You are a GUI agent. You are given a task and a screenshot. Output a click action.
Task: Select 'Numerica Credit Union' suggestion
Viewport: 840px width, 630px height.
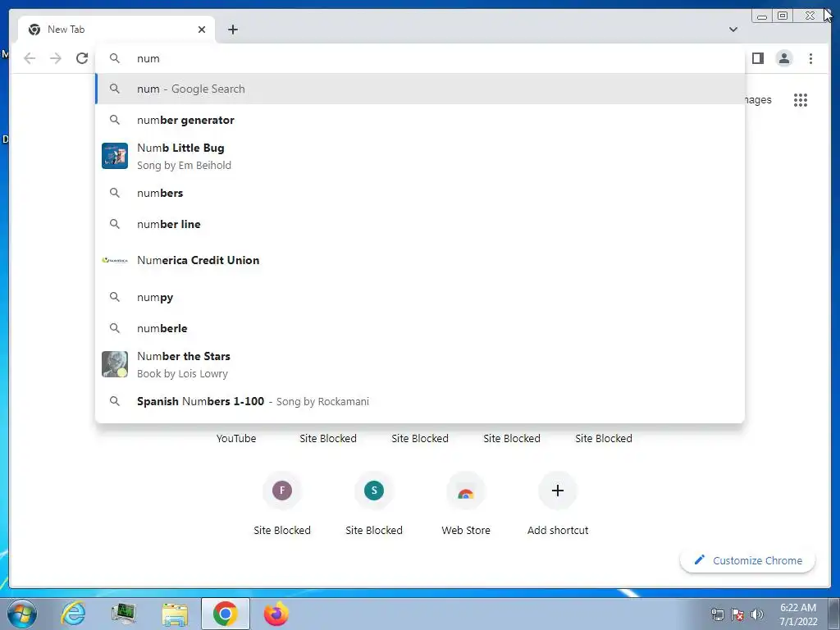(x=420, y=260)
